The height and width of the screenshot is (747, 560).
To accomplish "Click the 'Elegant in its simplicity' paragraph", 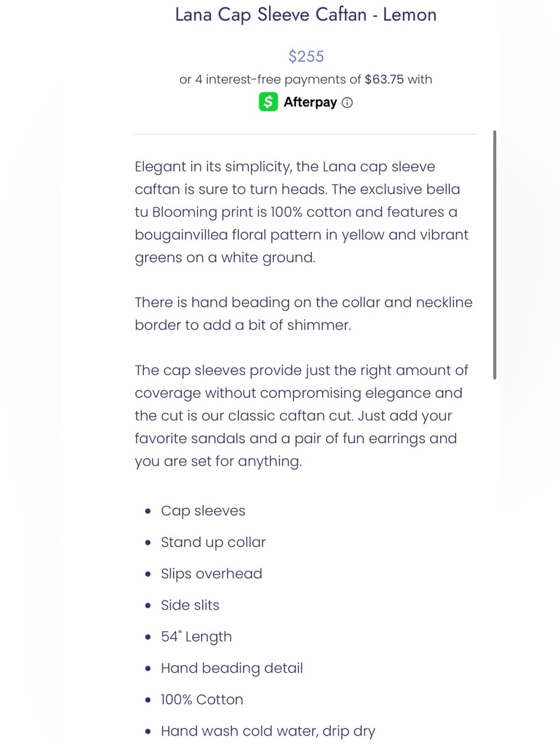I will pyautogui.click(x=302, y=212).
